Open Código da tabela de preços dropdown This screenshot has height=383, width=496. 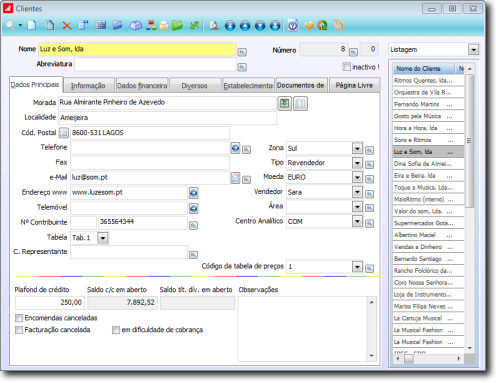[357, 267]
